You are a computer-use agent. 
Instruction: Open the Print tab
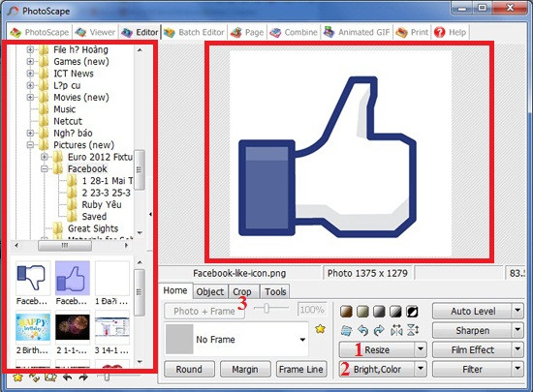[412, 32]
